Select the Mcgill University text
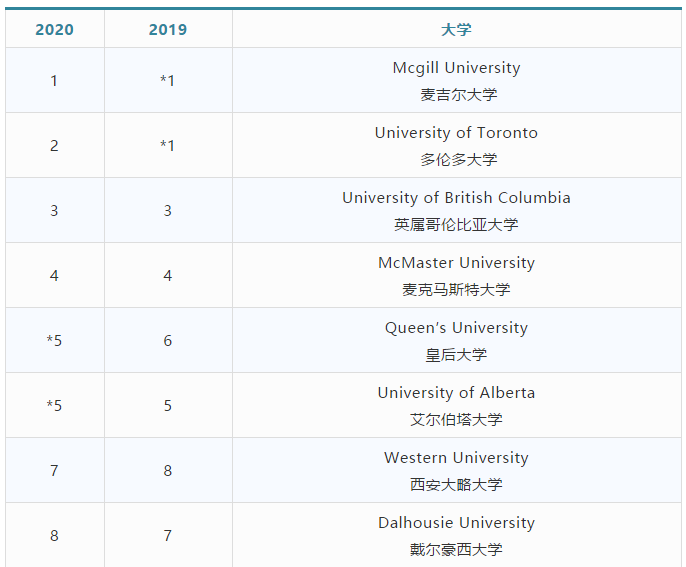The image size is (686, 567). (x=456, y=68)
